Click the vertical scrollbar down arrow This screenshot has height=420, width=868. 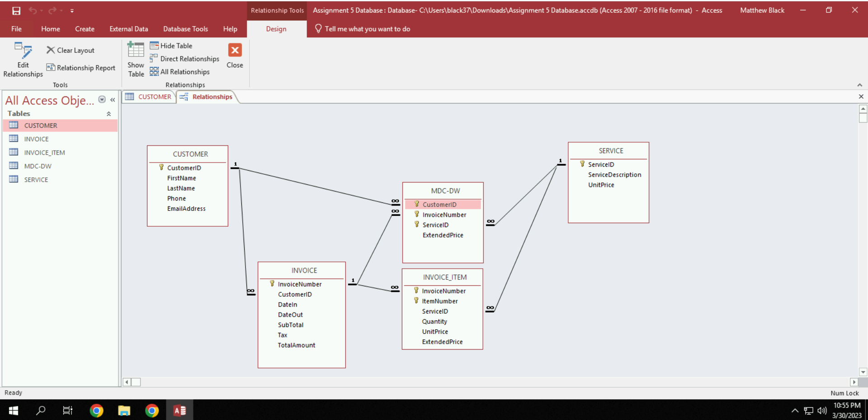click(863, 372)
